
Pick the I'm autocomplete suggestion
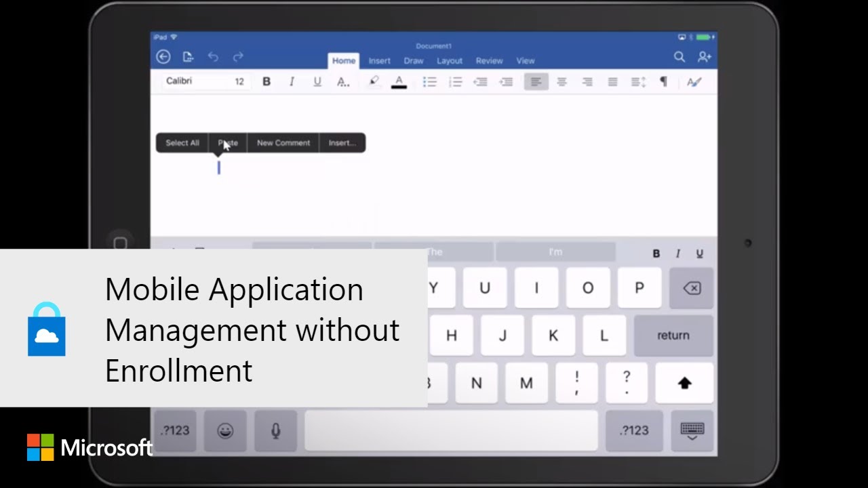click(x=555, y=252)
